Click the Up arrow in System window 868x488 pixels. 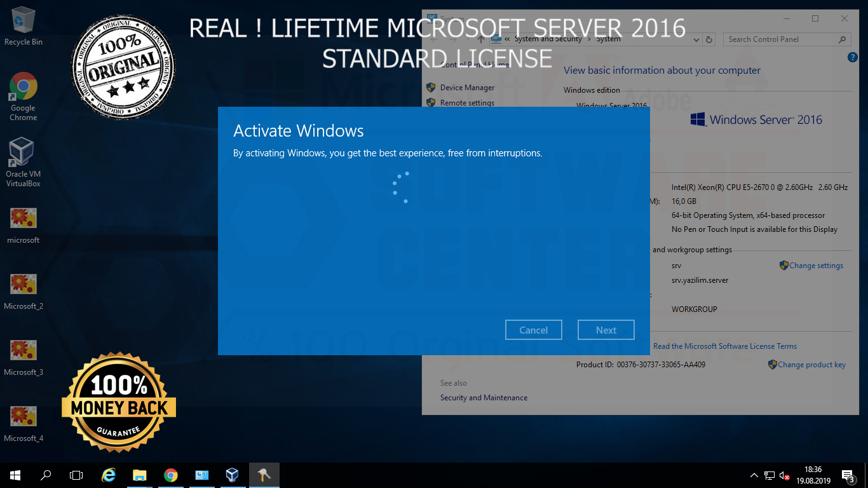coord(481,39)
